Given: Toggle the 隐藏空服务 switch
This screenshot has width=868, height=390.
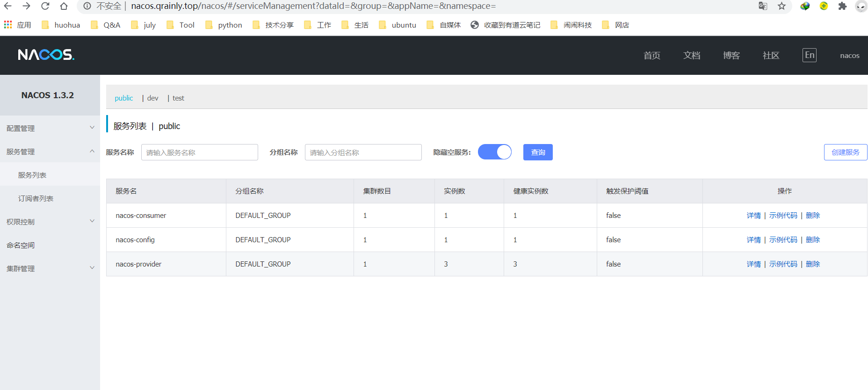Looking at the screenshot, I should click(x=495, y=152).
